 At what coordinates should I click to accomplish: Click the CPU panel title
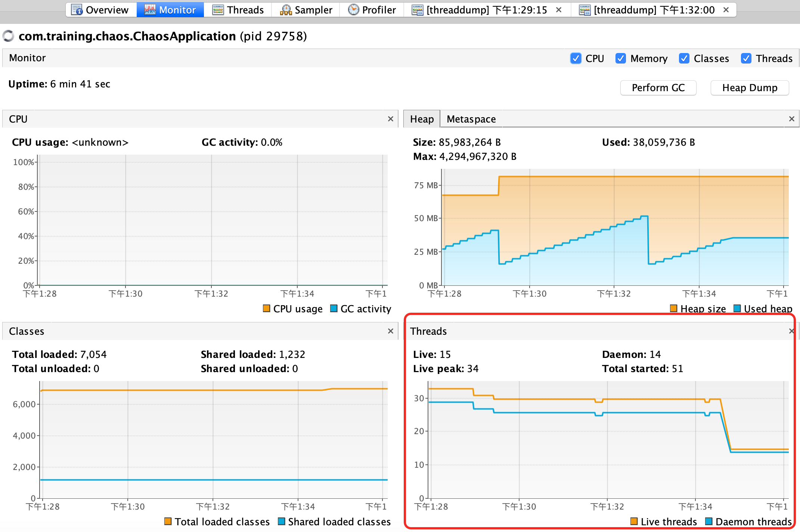(18, 119)
